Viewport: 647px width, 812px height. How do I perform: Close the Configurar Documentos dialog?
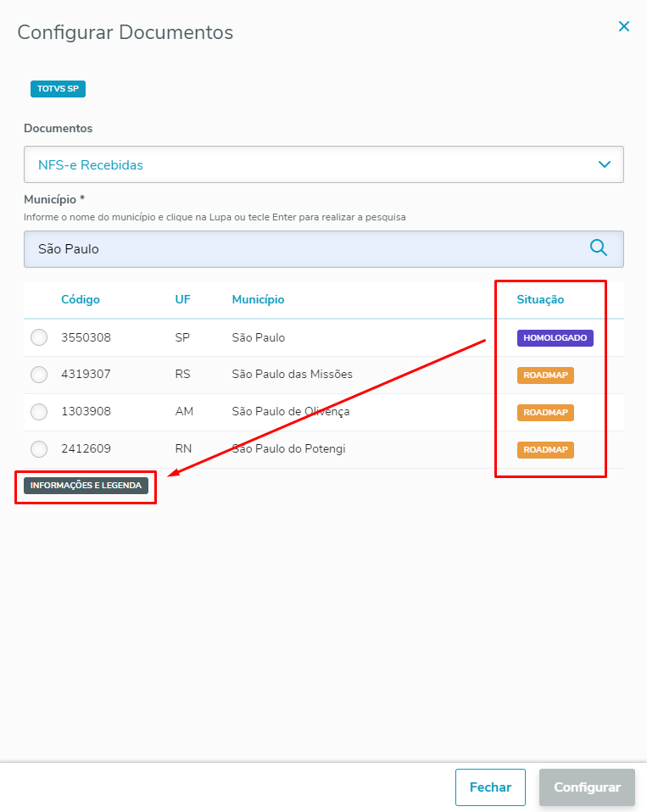(x=624, y=27)
